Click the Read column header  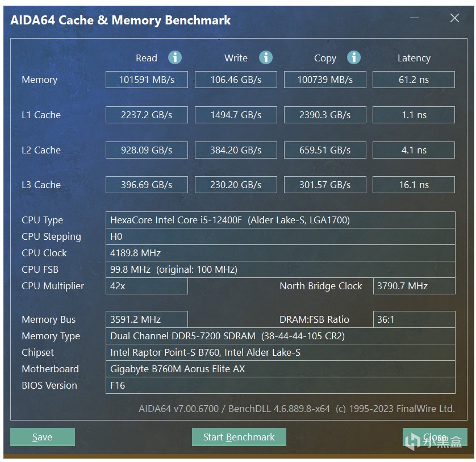(147, 58)
